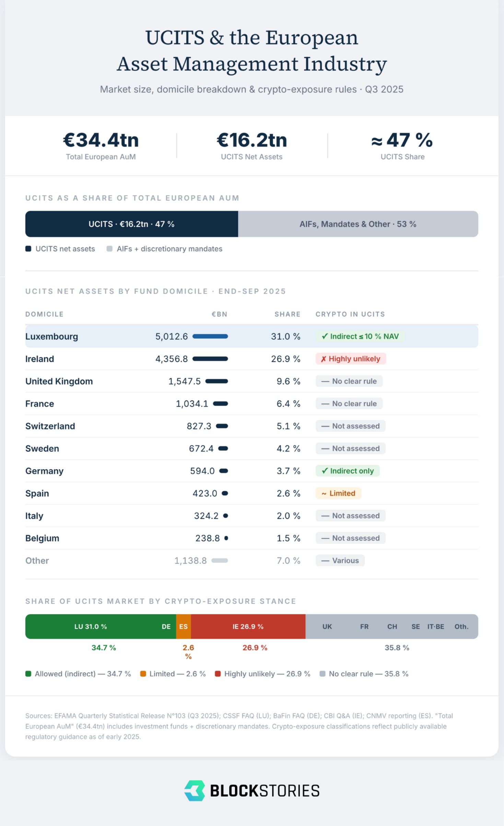Click the AIFs, Mandates & Other 53 % segment
504x826 pixels.
(358, 224)
